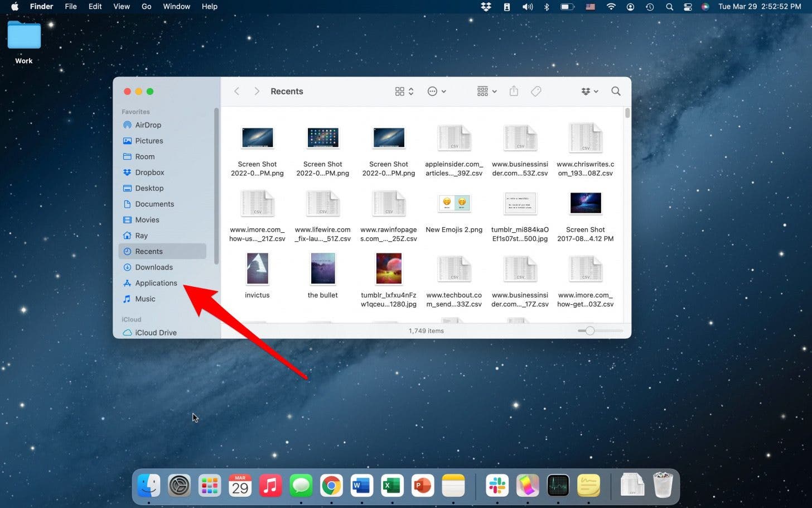The image size is (812, 508).
Task: Open the Downloads folder from the sidebar
Action: [154, 267]
